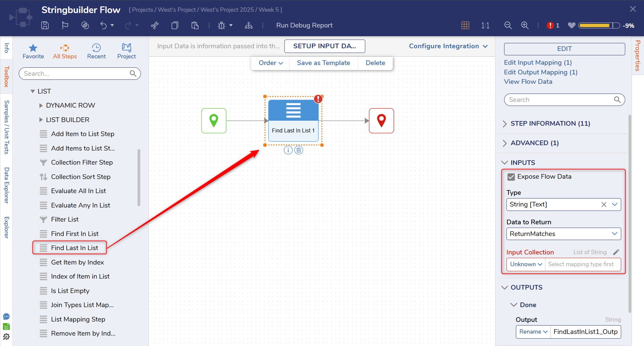Click the trash icon below the step
The height and width of the screenshot is (346, 644).
[299, 150]
